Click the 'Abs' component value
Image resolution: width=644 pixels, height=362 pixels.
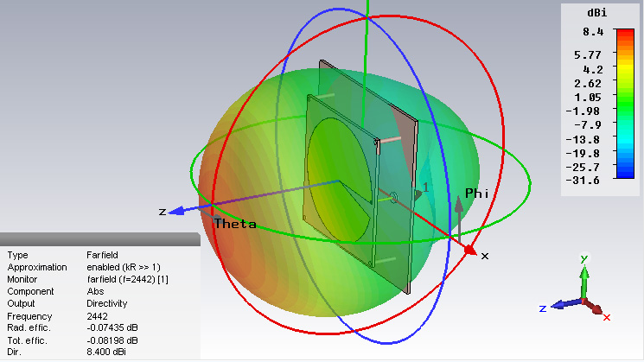(95, 291)
